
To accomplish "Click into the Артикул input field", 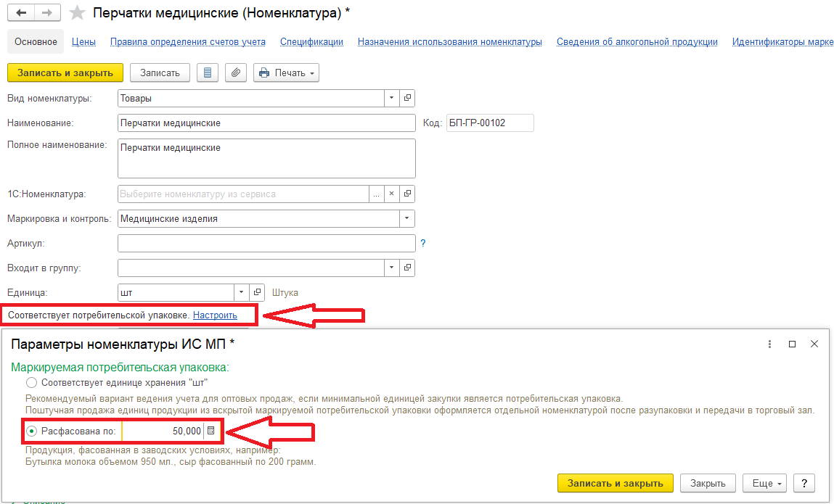I will click(266, 243).
